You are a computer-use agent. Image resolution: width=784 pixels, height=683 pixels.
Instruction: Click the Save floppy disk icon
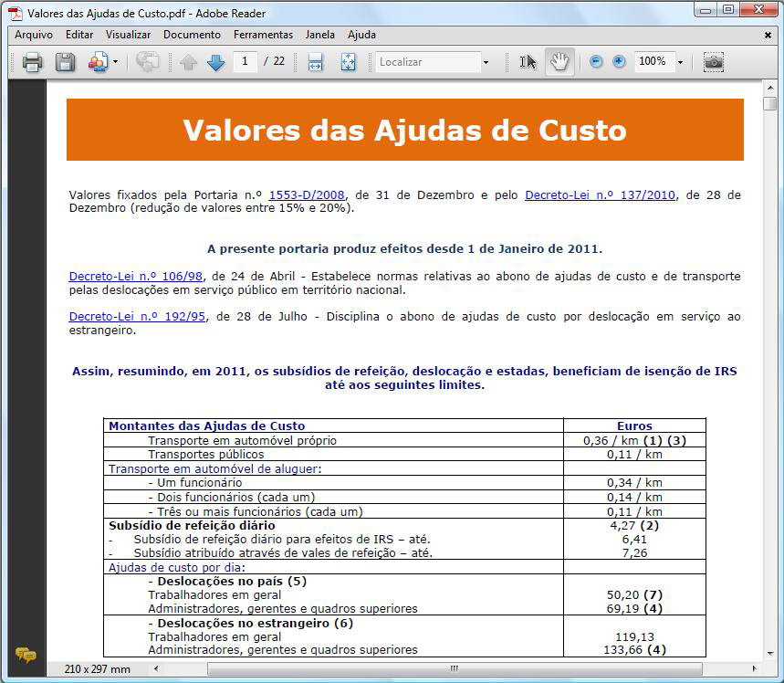[65, 62]
